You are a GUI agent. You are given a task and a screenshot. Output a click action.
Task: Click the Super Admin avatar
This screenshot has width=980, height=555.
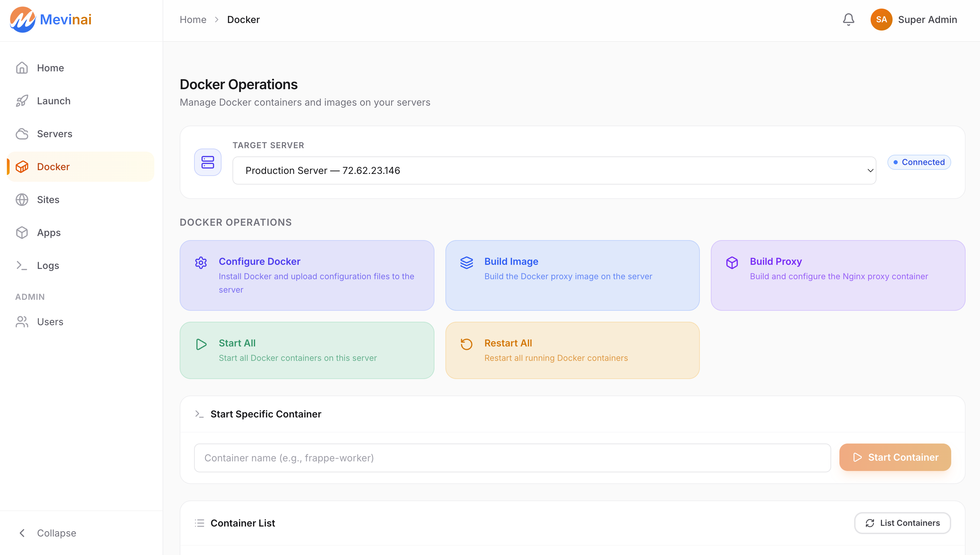point(881,20)
